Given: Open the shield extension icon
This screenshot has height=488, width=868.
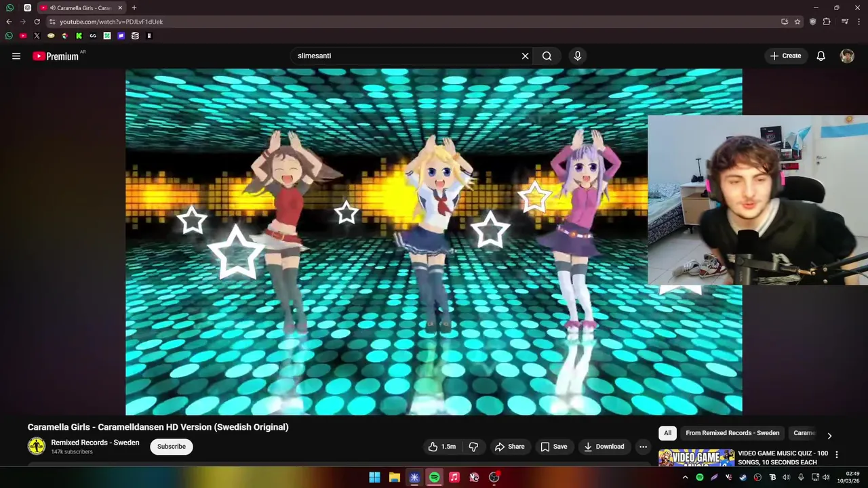Looking at the screenshot, I should tap(812, 22).
